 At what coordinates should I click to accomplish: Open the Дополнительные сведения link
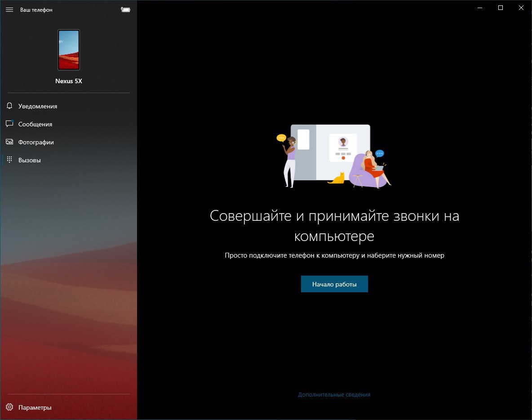point(334,394)
